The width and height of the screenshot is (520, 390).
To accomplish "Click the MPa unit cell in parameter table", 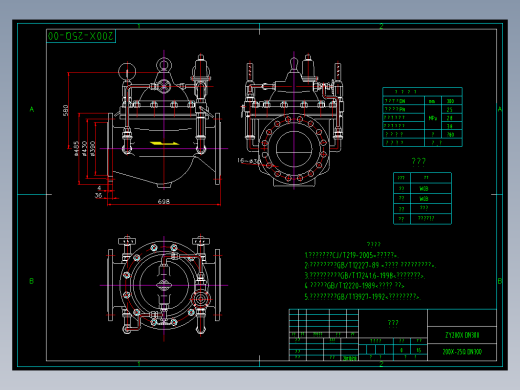I will coord(433,118).
